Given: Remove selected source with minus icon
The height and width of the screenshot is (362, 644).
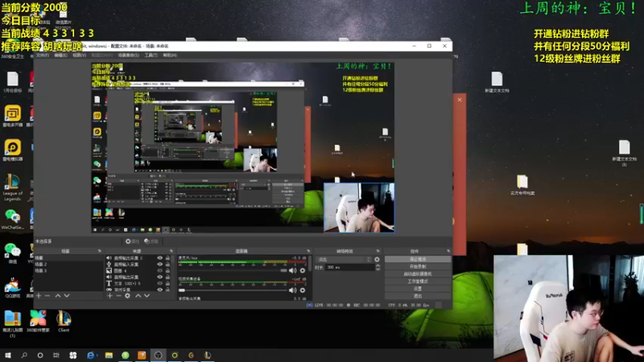Looking at the screenshot, I should [x=118, y=295].
